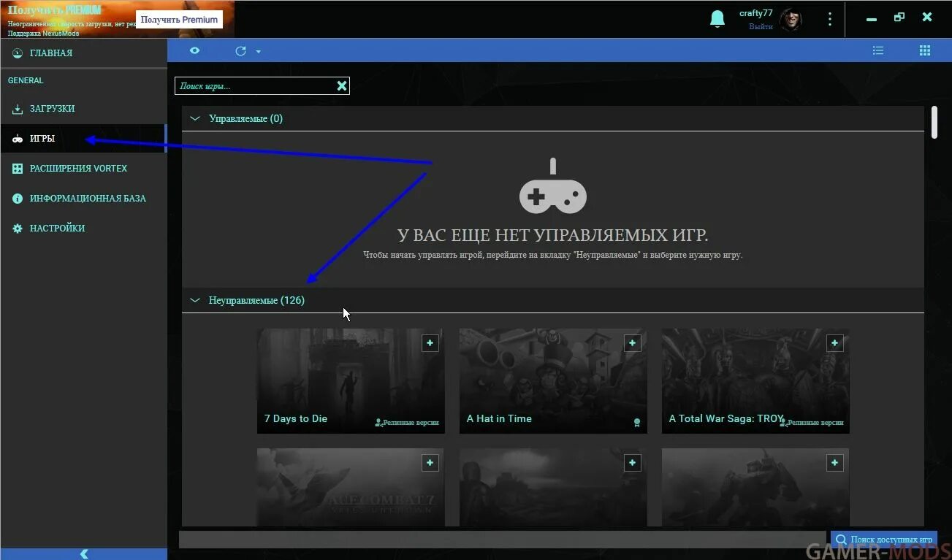The width and height of the screenshot is (952, 560).
Task: Click the plus button on 7 Days to Die
Action: [x=430, y=342]
